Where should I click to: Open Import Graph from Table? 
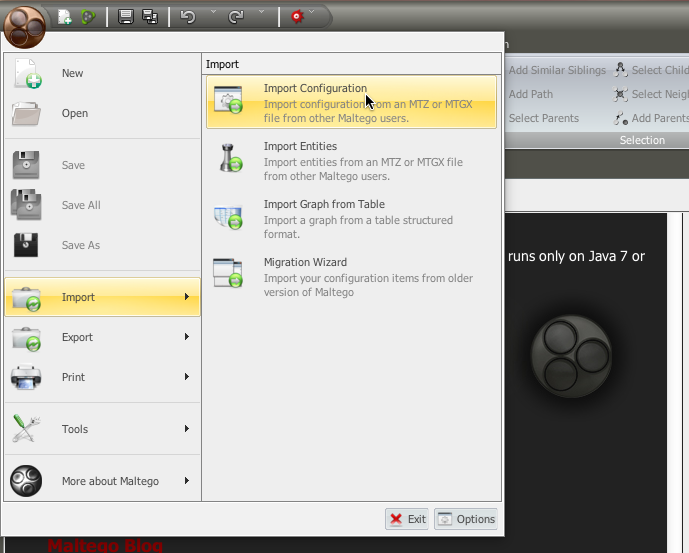351,218
